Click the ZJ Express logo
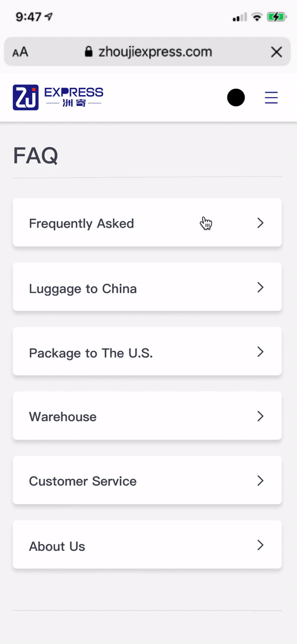 pos(58,97)
